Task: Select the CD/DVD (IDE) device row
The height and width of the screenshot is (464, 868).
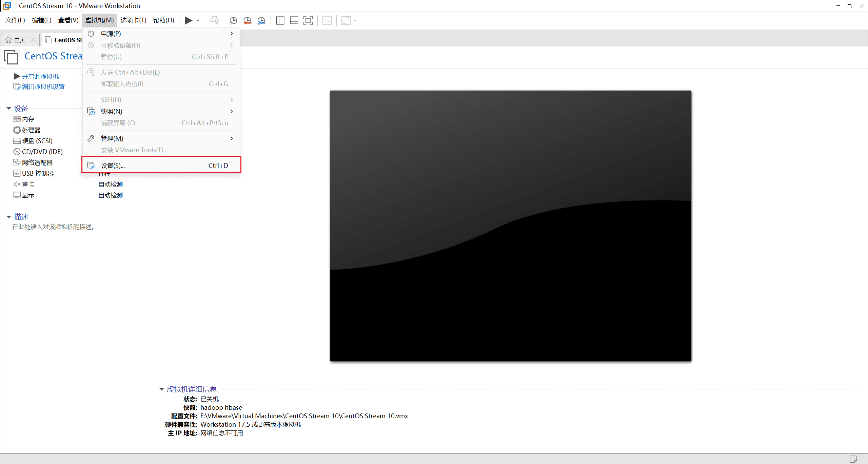Action: tap(38, 152)
